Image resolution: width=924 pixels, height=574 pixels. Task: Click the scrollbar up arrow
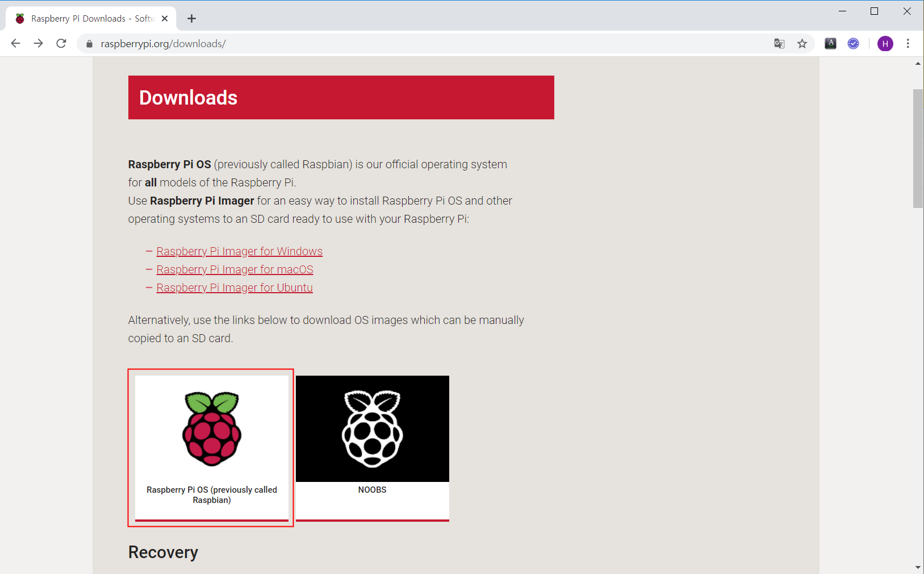point(918,63)
